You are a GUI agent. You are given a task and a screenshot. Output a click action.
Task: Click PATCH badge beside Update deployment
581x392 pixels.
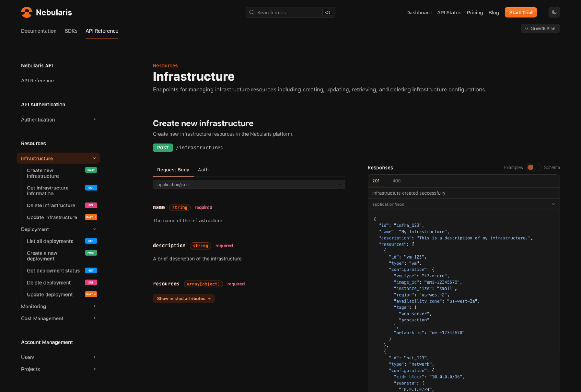pos(91,294)
